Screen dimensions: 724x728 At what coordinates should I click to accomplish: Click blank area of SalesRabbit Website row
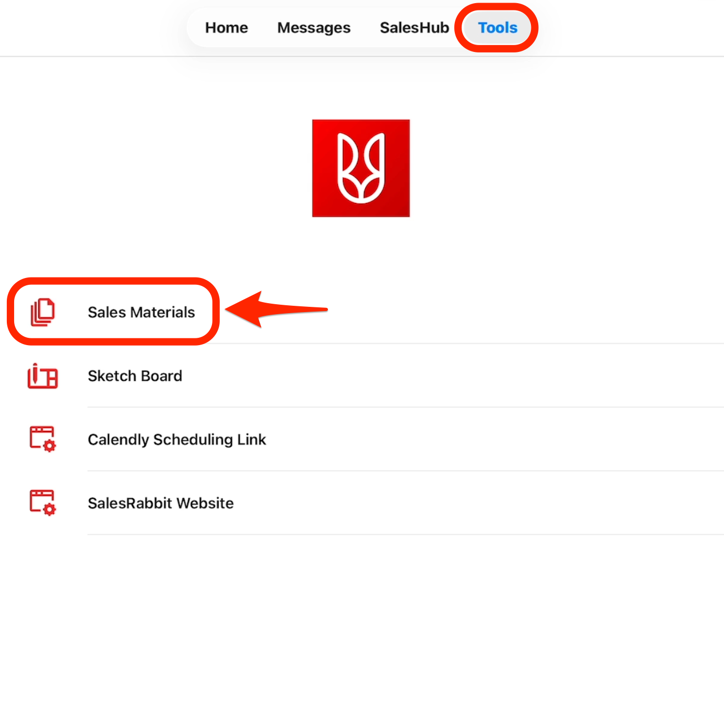click(472, 503)
